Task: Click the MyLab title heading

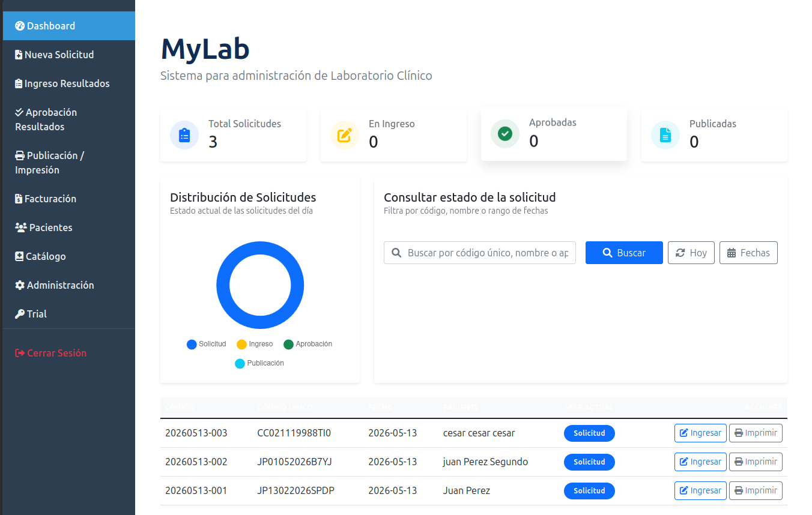Action: 205,49
